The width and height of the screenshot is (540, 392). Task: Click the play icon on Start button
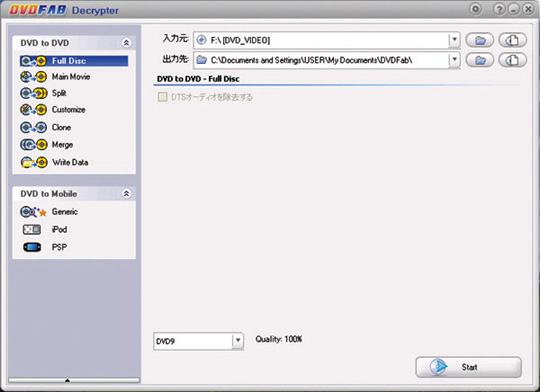click(x=438, y=367)
